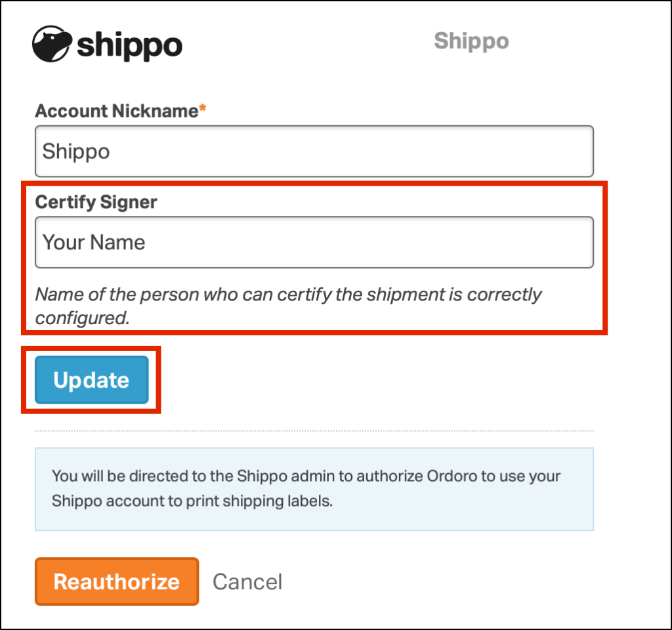
Task: Click the italic certify shipment helper text
Action: pos(288,306)
